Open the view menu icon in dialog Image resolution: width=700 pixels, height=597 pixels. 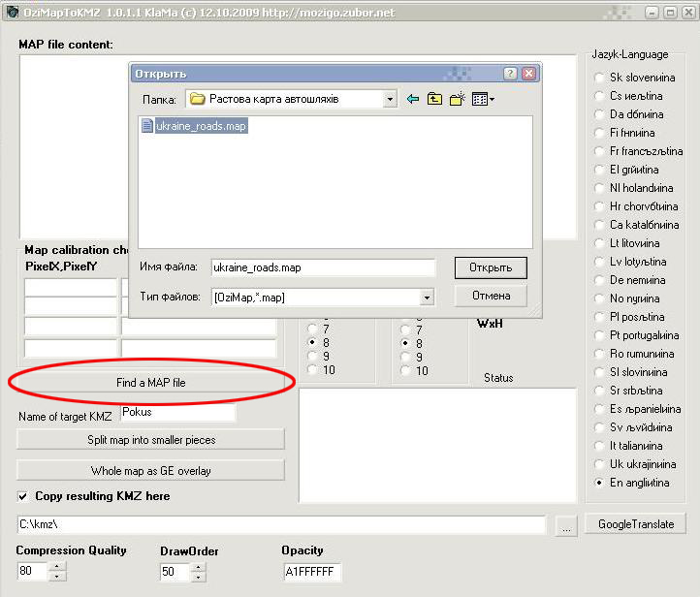(x=483, y=99)
